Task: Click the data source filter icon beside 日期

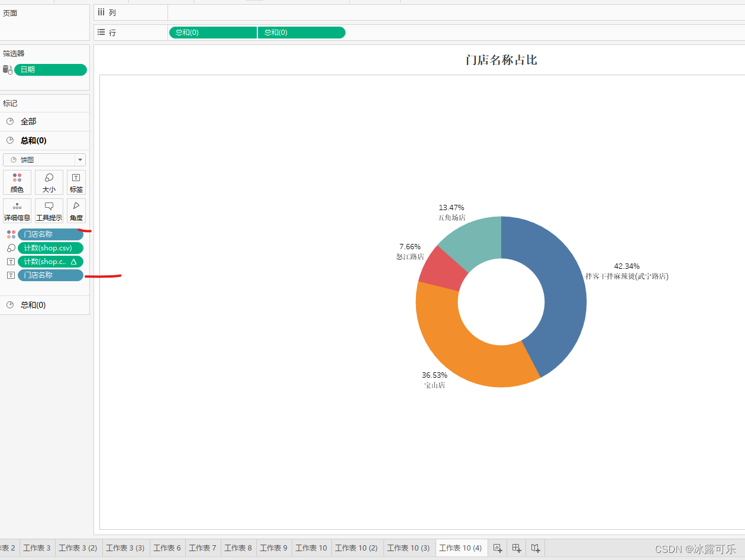Action: 8,70
